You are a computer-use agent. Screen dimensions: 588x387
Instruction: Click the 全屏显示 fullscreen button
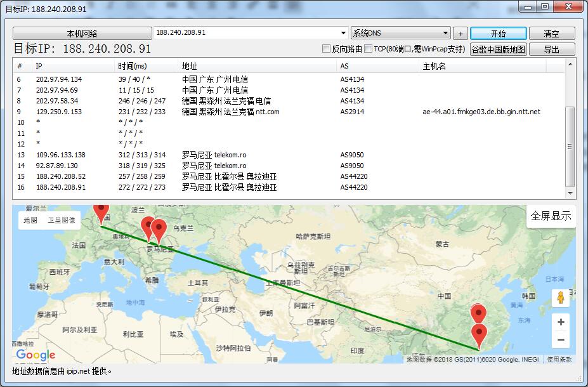click(551, 216)
